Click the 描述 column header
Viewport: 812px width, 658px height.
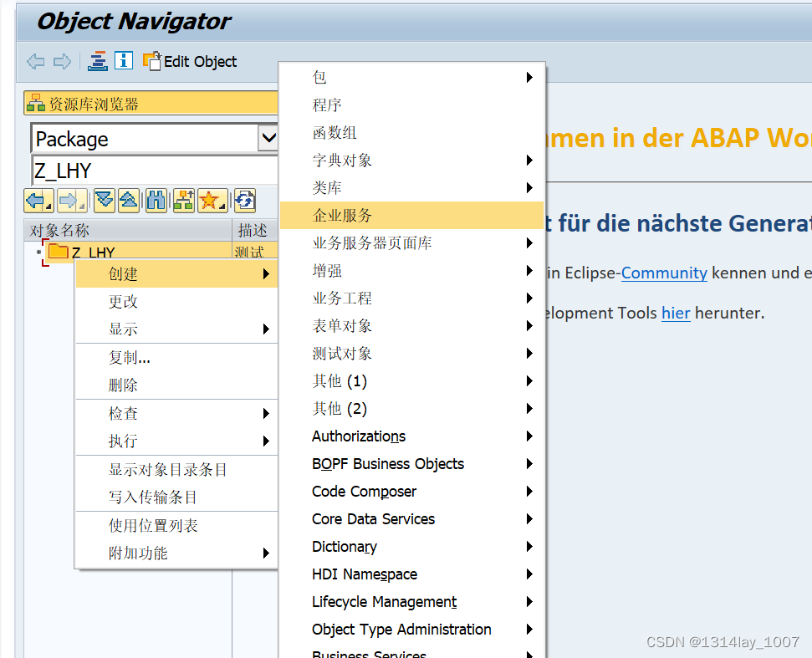click(x=255, y=230)
